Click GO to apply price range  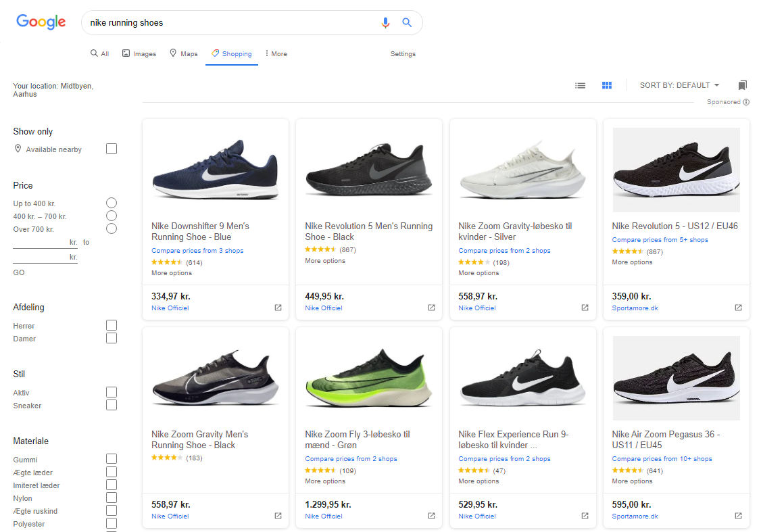19,273
